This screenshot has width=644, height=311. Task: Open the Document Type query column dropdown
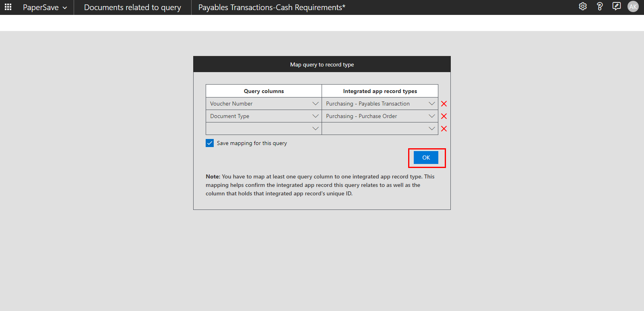pyautogui.click(x=315, y=116)
